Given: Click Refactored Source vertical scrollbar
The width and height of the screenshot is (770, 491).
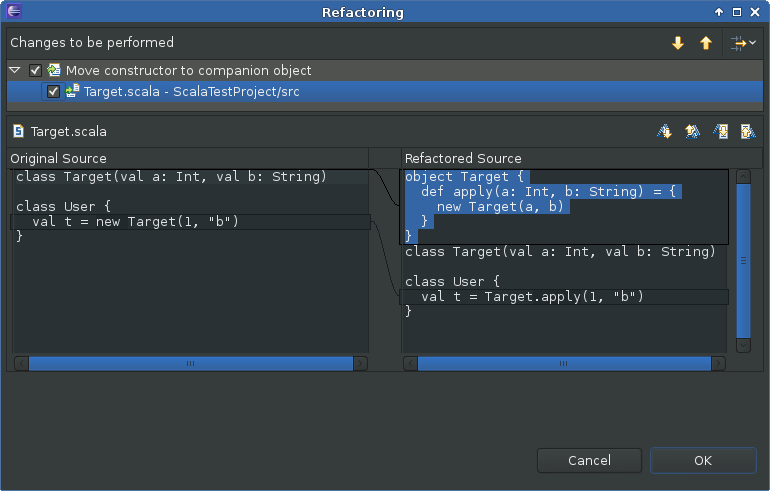Looking at the screenshot, I should pos(743,260).
